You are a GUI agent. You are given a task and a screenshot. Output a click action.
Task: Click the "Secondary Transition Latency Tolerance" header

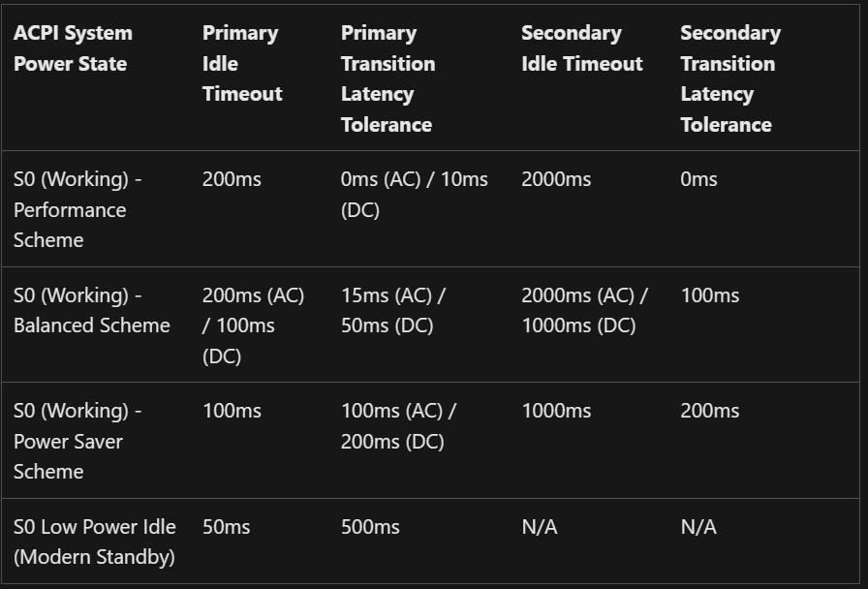pos(729,78)
